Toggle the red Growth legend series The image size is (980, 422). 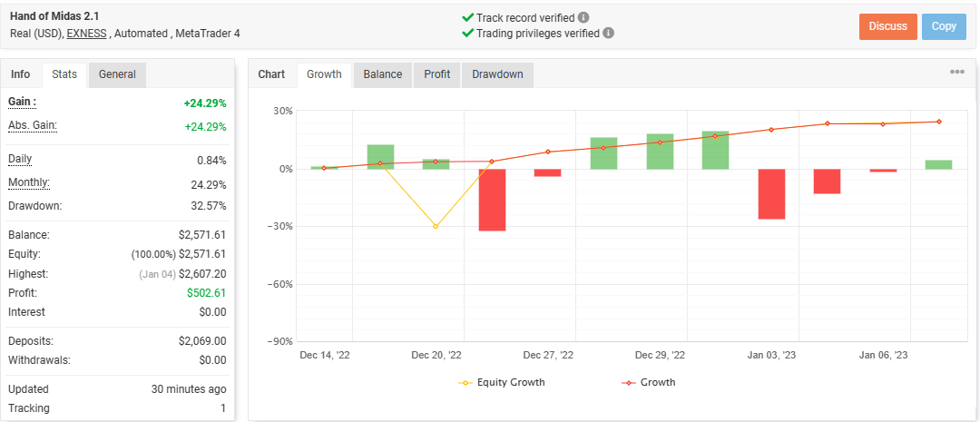click(x=649, y=382)
